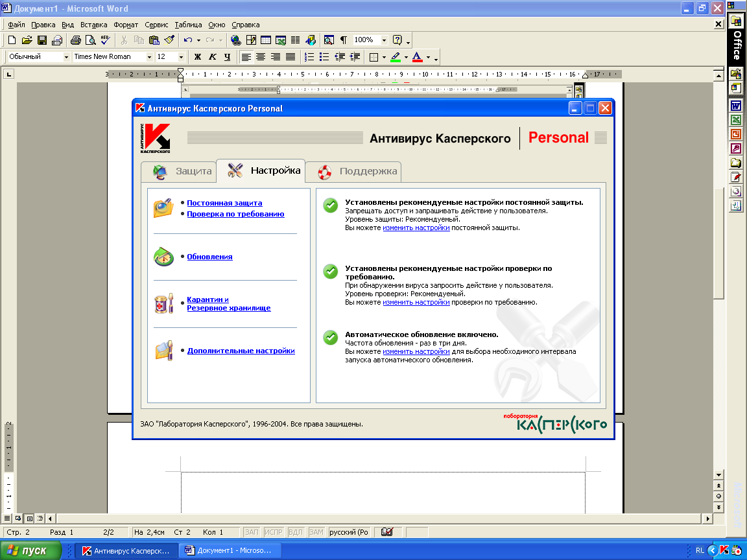Open the Сервис menu

tap(156, 25)
